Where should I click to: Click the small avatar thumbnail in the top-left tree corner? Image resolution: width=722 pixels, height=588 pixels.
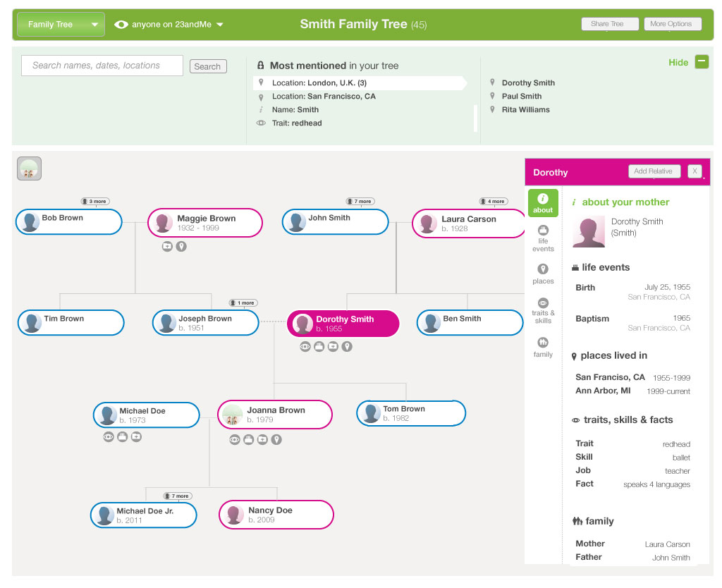29,169
